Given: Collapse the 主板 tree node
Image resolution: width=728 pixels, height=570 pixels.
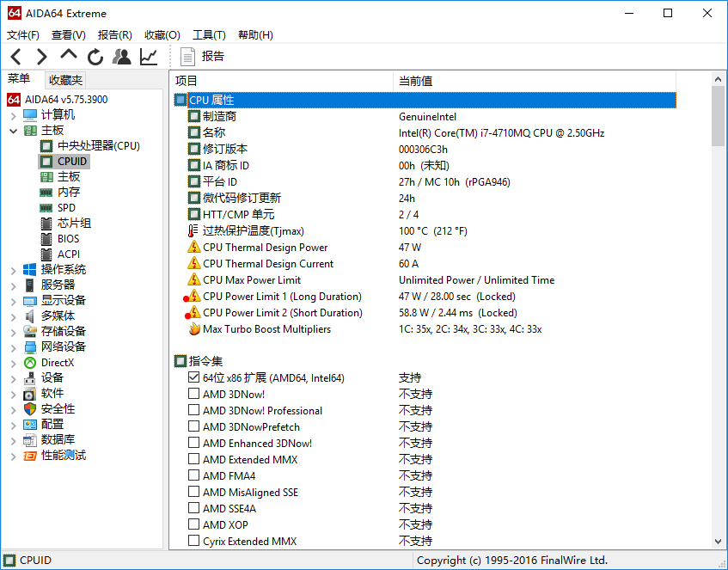Looking at the screenshot, I should click(x=14, y=131).
